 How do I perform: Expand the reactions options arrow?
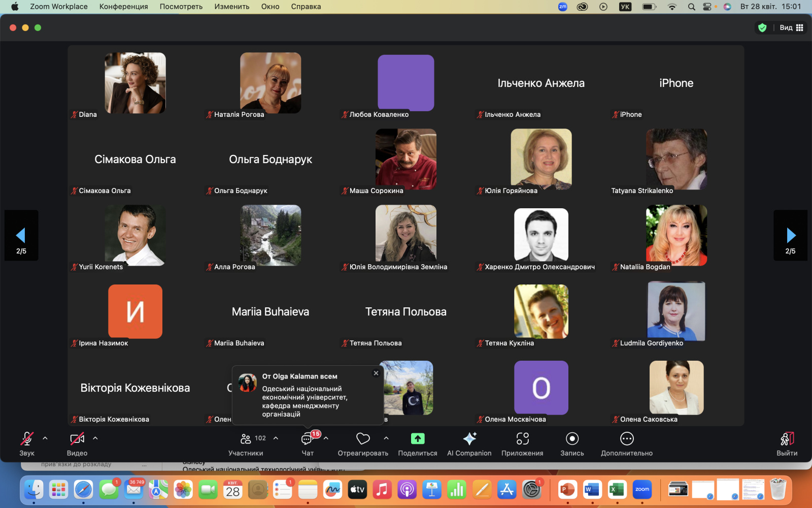tap(386, 438)
